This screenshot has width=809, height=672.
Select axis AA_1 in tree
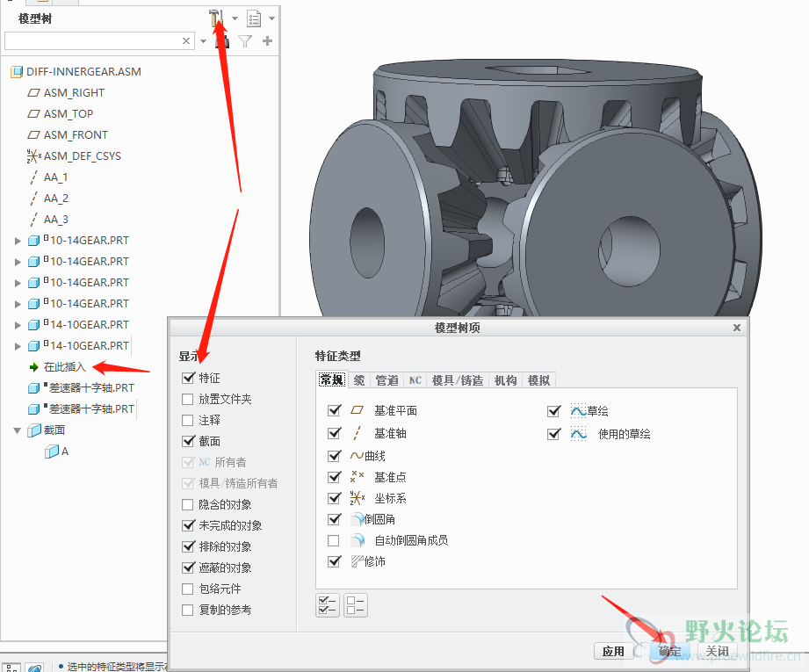click(x=55, y=177)
